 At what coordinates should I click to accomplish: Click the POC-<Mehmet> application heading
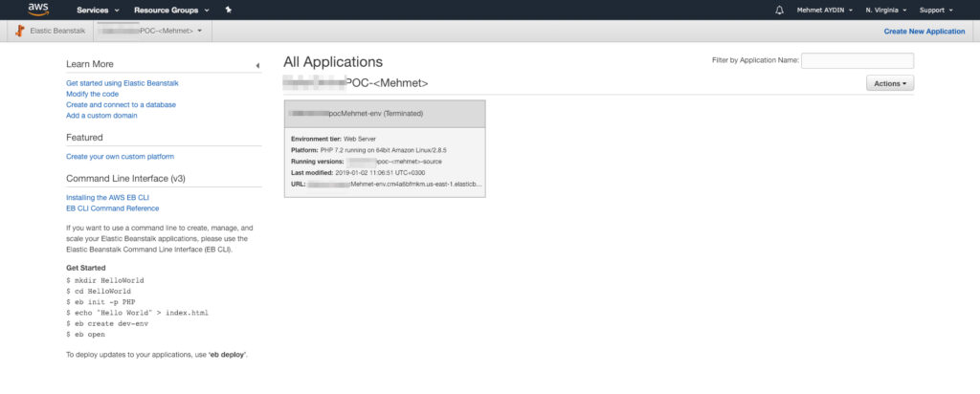click(x=356, y=83)
